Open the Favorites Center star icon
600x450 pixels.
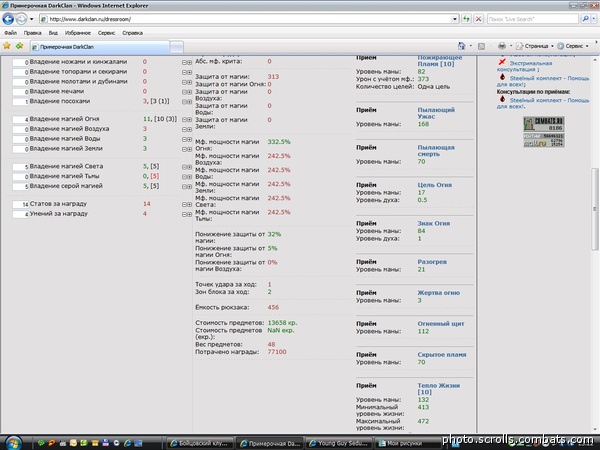(7, 46)
